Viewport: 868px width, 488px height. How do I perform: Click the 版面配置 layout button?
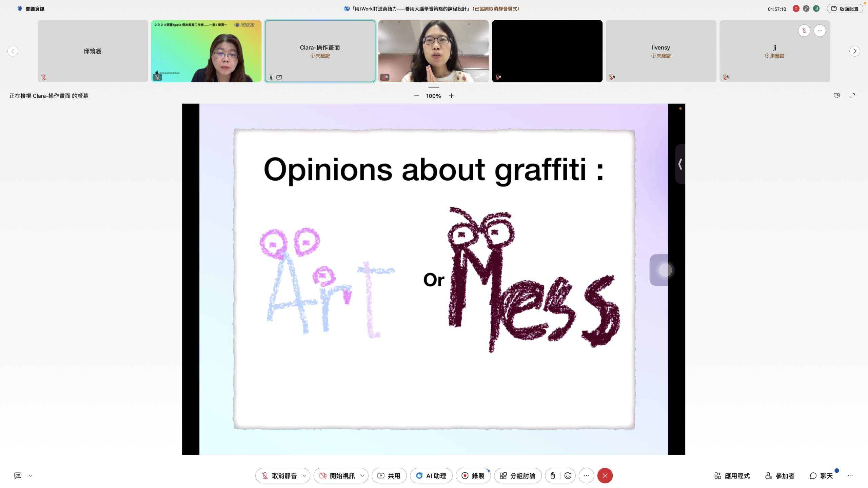point(845,9)
